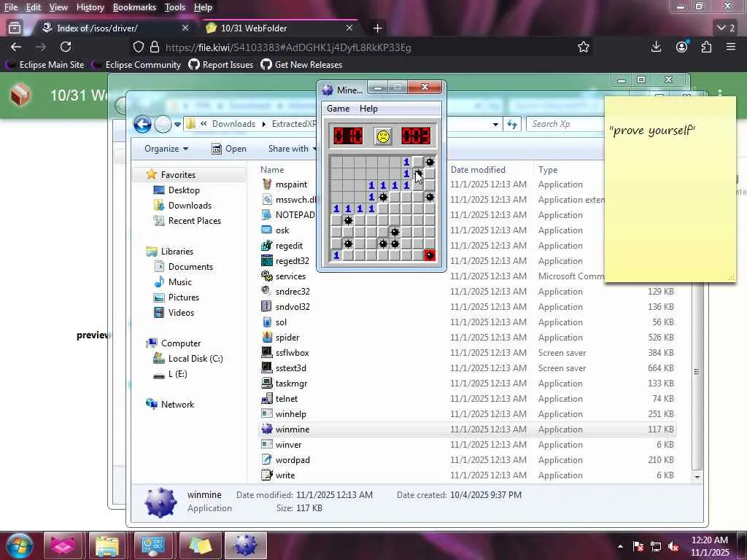747x560 pixels.
Task: Select the telnet file icon
Action: pyautogui.click(x=267, y=399)
